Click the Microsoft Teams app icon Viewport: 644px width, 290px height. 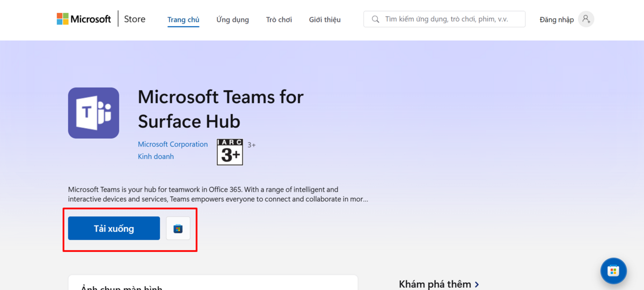[93, 113]
